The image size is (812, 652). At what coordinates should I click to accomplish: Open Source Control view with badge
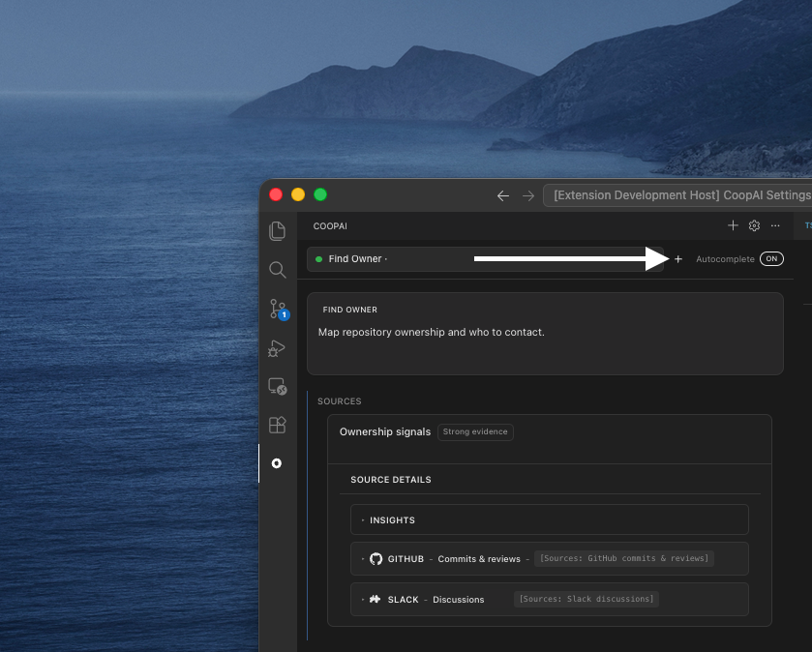[278, 309]
